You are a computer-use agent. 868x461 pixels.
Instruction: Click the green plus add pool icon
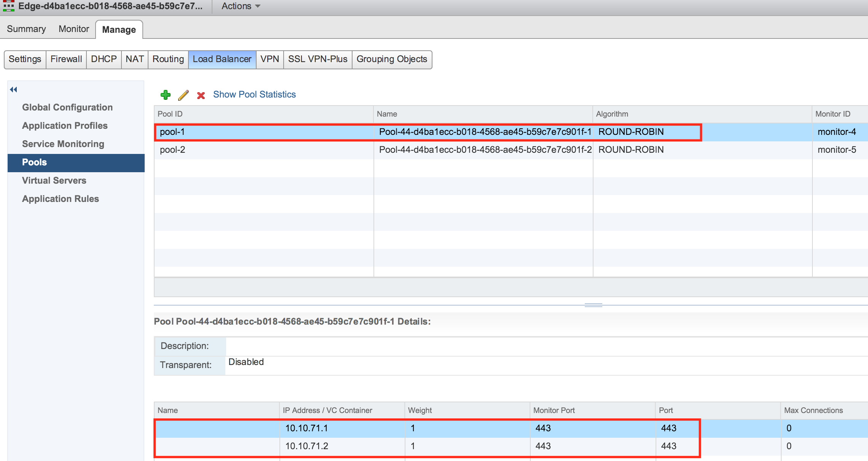166,95
